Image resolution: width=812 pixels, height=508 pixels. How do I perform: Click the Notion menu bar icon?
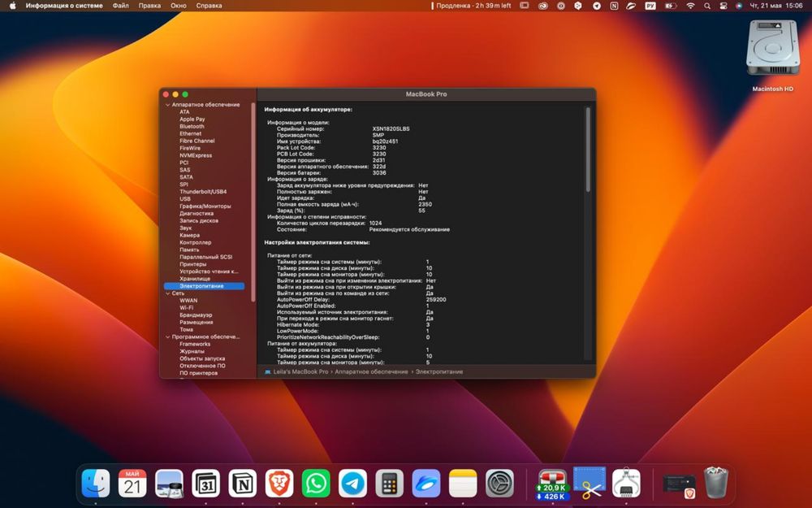click(x=614, y=6)
